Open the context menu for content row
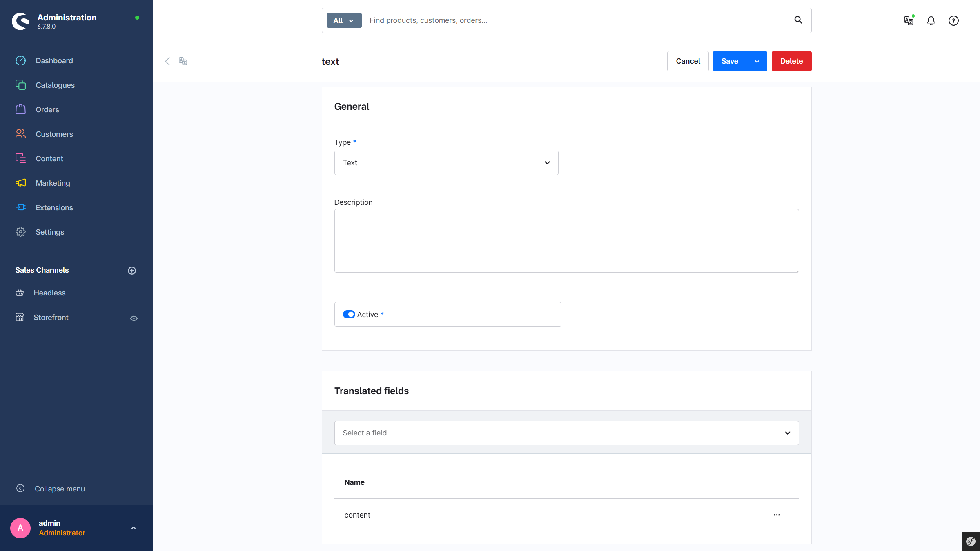 click(x=777, y=515)
